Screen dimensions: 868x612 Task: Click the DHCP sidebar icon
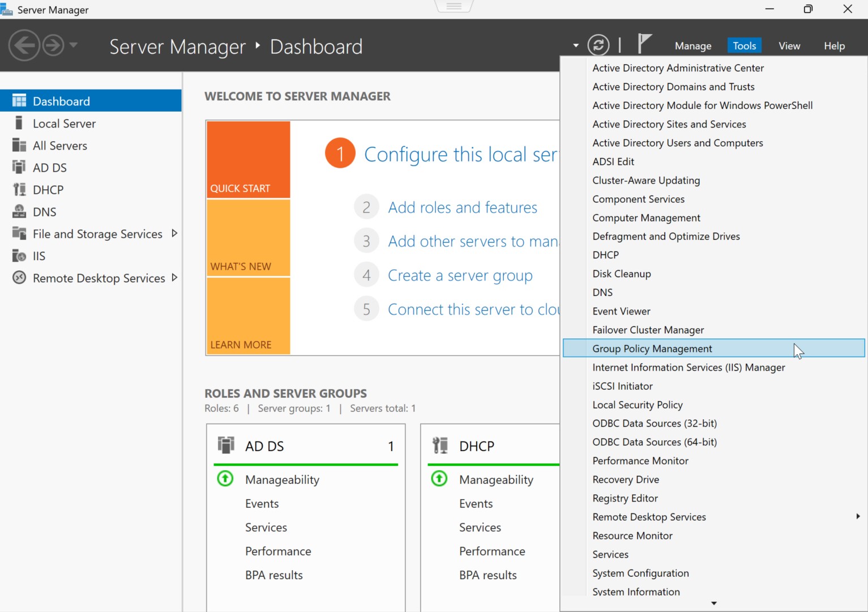19,189
